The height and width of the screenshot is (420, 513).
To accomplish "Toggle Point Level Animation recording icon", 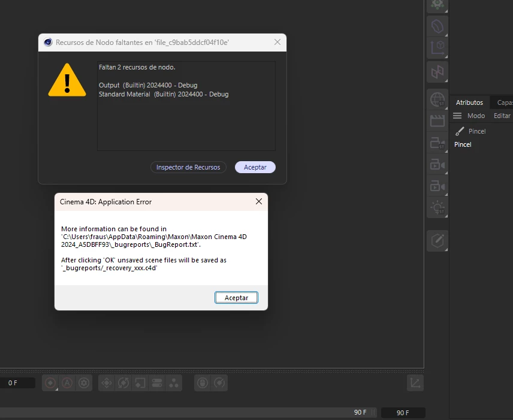I will (x=174, y=383).
